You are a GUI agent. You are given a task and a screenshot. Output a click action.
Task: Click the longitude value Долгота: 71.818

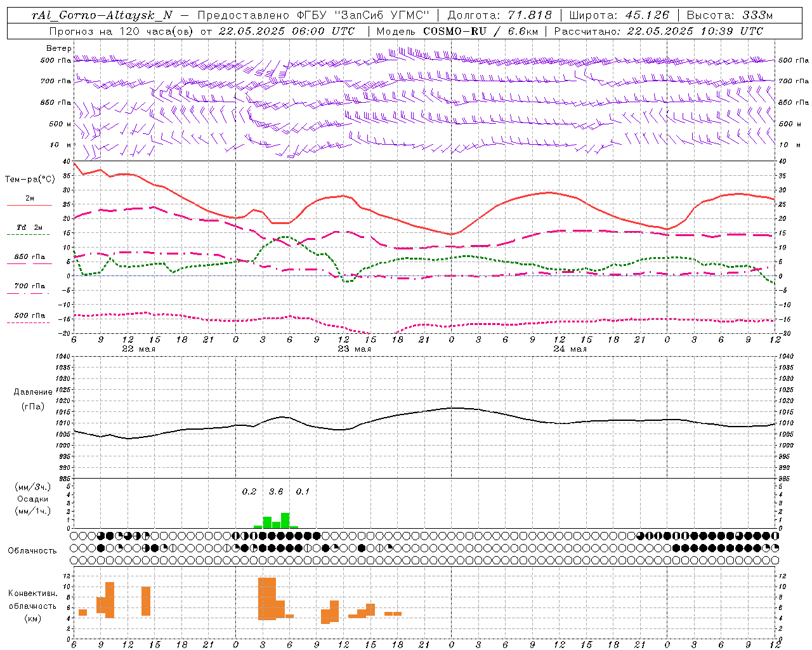[500, 15]
